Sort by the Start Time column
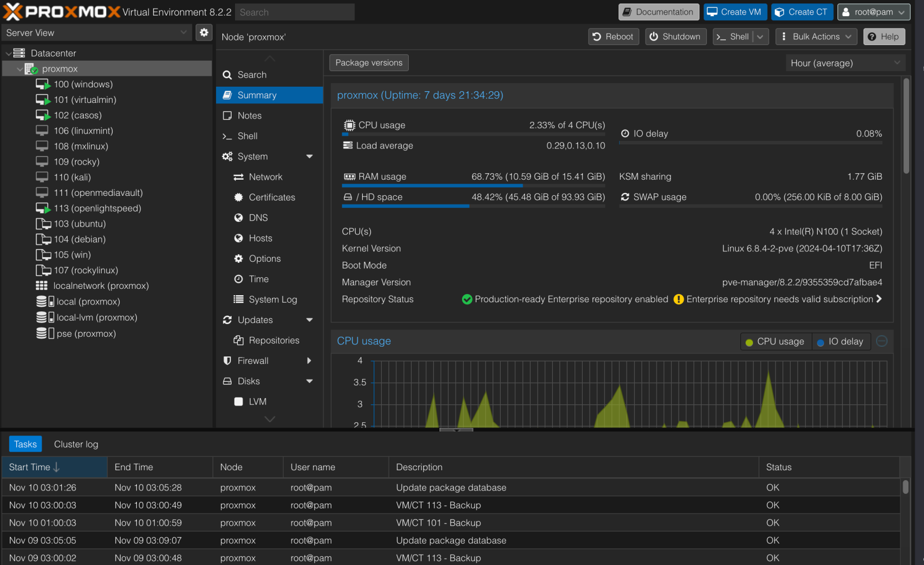Screen dimensions: 924x565 click(54, 467)
